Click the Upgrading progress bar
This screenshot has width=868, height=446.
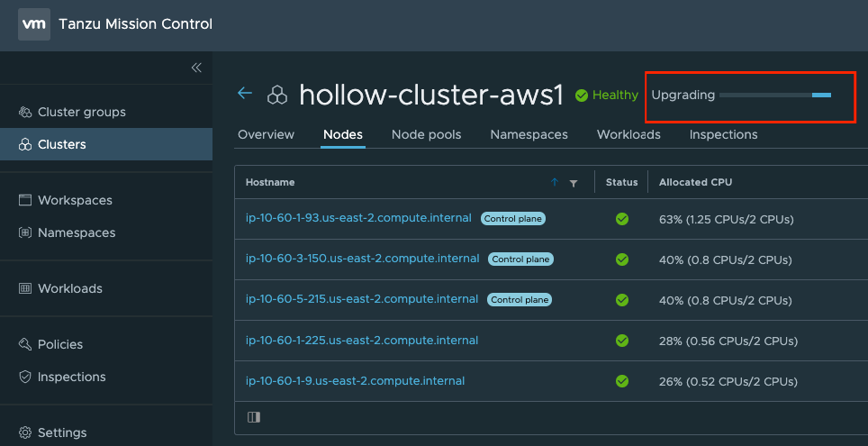774,95
